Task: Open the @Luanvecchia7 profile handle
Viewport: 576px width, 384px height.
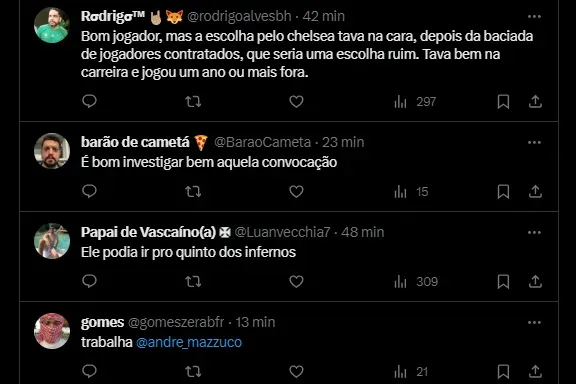Action: pos(282,232)
